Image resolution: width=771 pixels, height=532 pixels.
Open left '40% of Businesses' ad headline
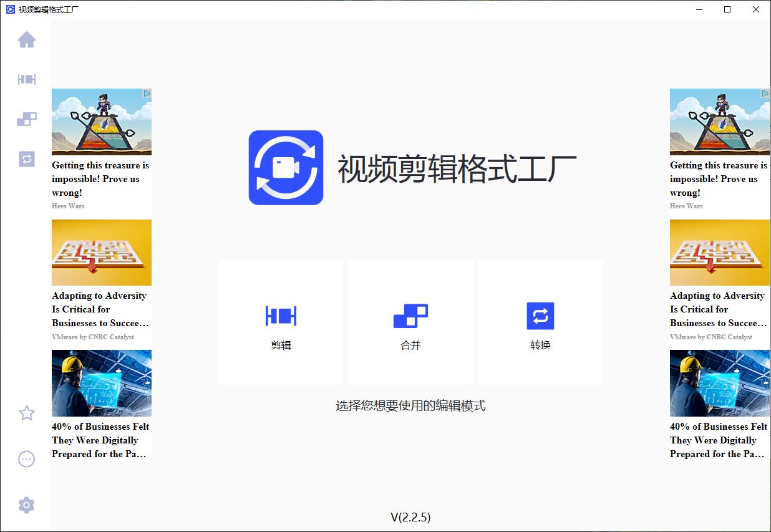pos(100,440)
